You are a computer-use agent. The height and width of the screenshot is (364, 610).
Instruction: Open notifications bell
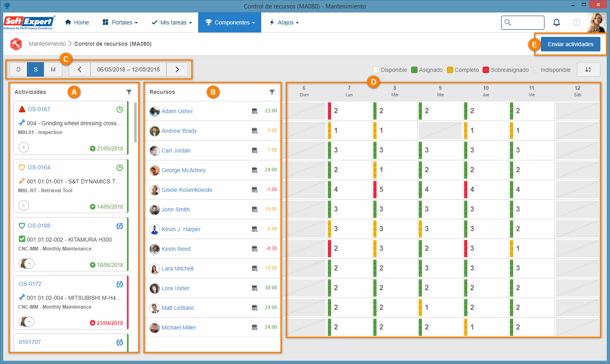pyautogui.click(x=557, y=22)
